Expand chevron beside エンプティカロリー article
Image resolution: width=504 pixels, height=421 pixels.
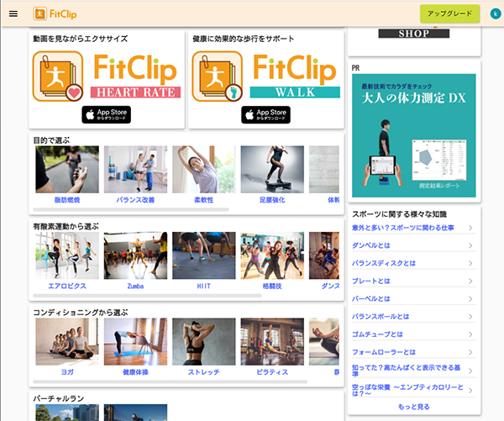pos(470,391)
